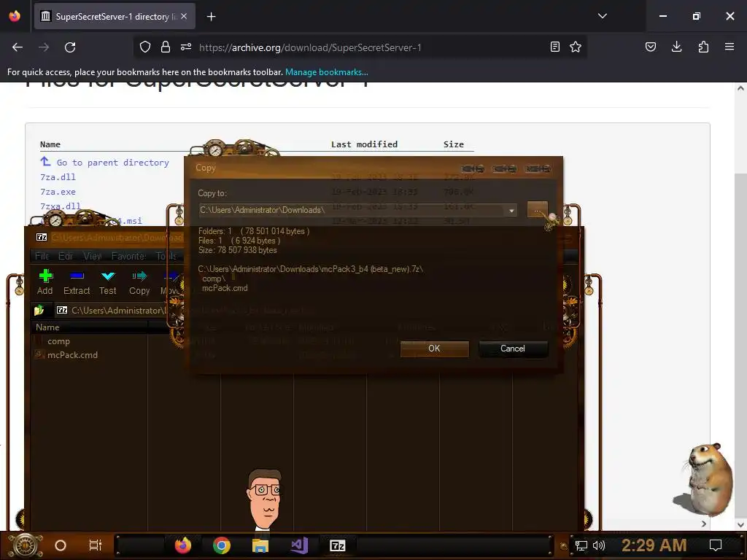Click the Cortana search circle on taskbar

61,545
